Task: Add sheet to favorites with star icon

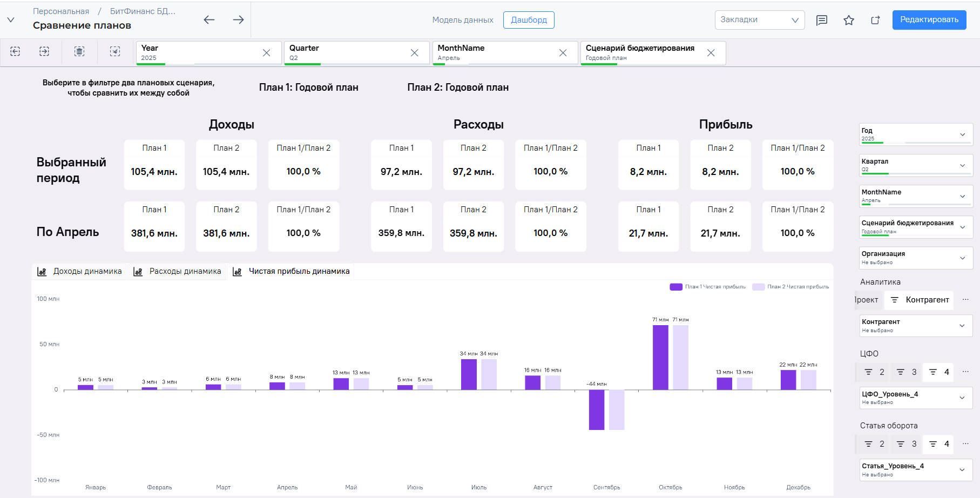Action: pyautogui.click(x=849, y=20)
